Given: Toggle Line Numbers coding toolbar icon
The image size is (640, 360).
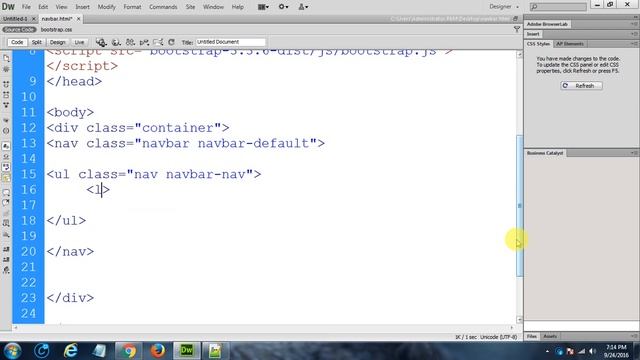Looking at the screenshot, I should [x=6, y=146].
